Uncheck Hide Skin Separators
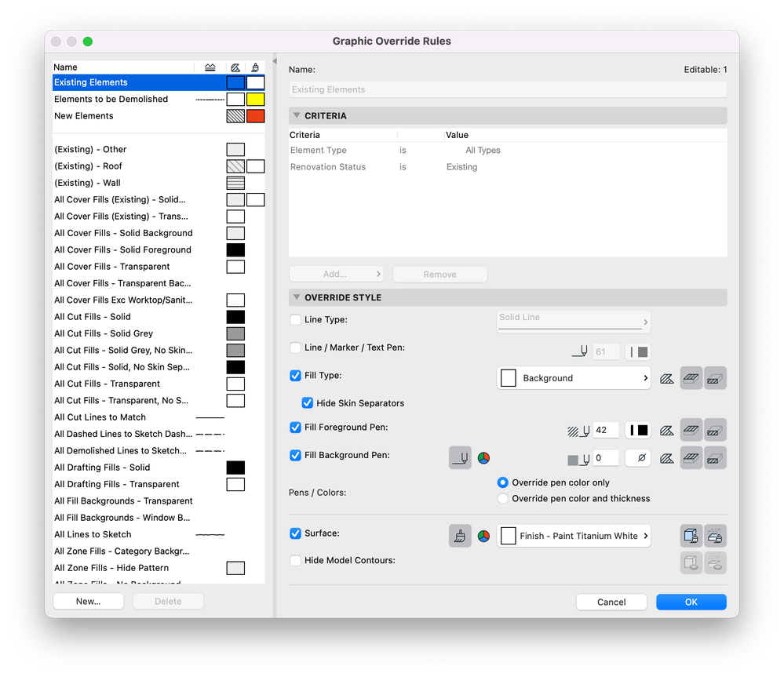 (308, 403)
